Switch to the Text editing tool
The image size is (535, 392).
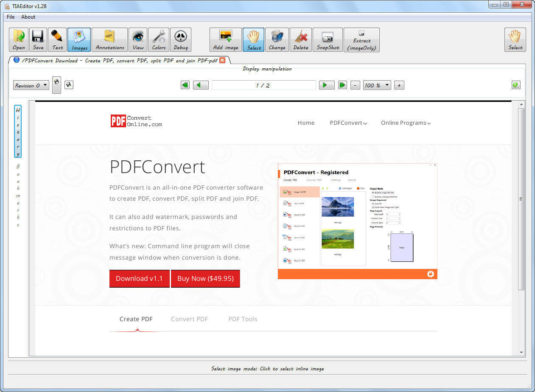58,40
